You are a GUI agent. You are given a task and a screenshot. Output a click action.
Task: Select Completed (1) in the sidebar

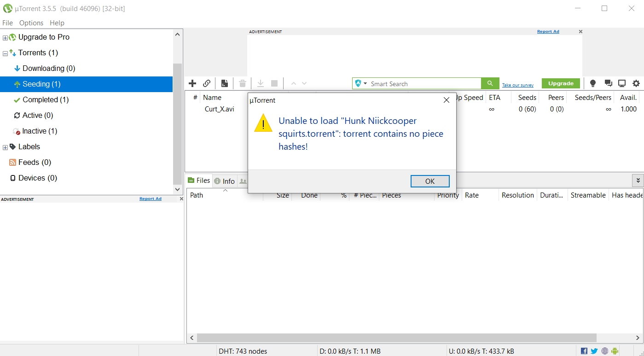[46, 99]
